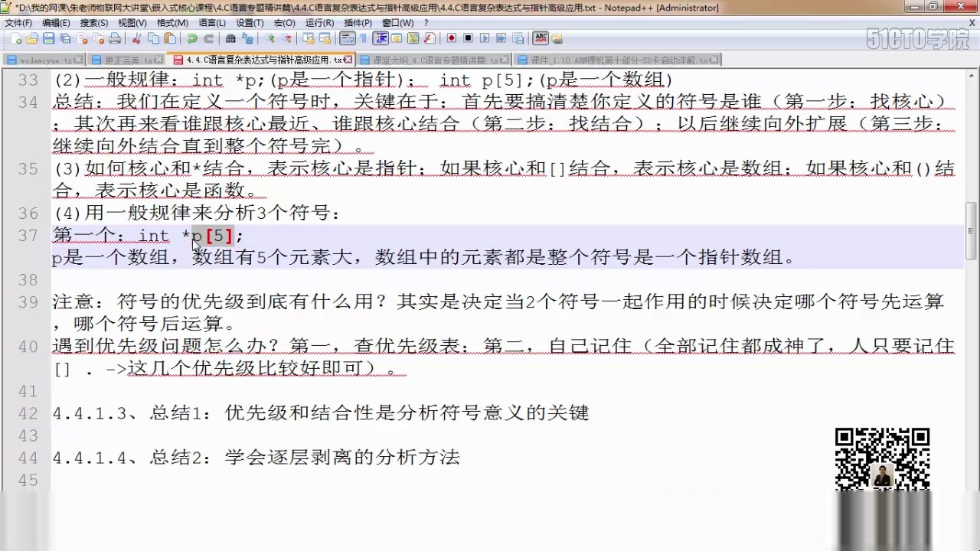Click heading "4.4.1.4、总结2" line
Image resolution: width=980 pixels, height=551 pixels.
256,458
